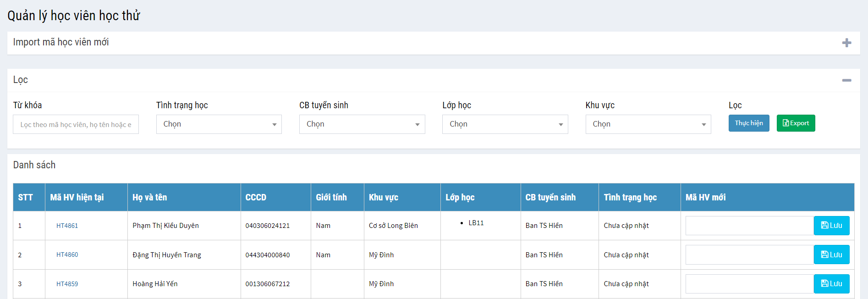
Task: Open student link HT4859
Action: (67, 284)
